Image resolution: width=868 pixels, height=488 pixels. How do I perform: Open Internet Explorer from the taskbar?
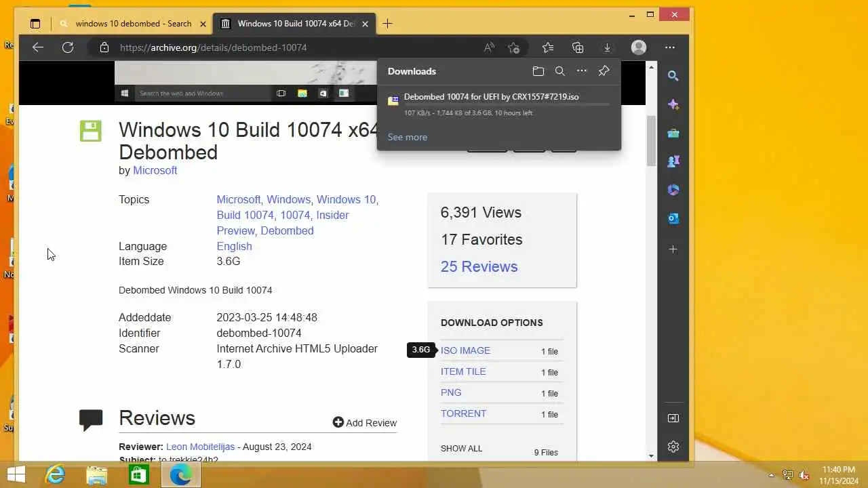(x=55, y=475)
